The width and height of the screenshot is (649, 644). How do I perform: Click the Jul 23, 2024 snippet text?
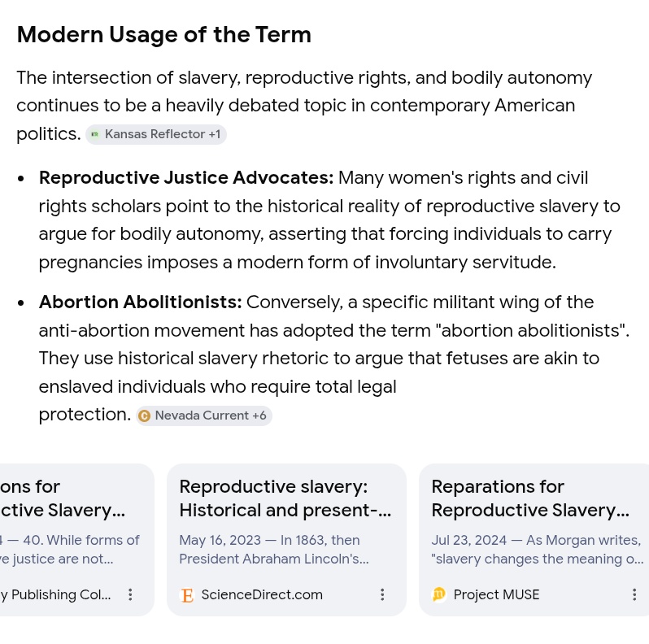pos(538,550)
